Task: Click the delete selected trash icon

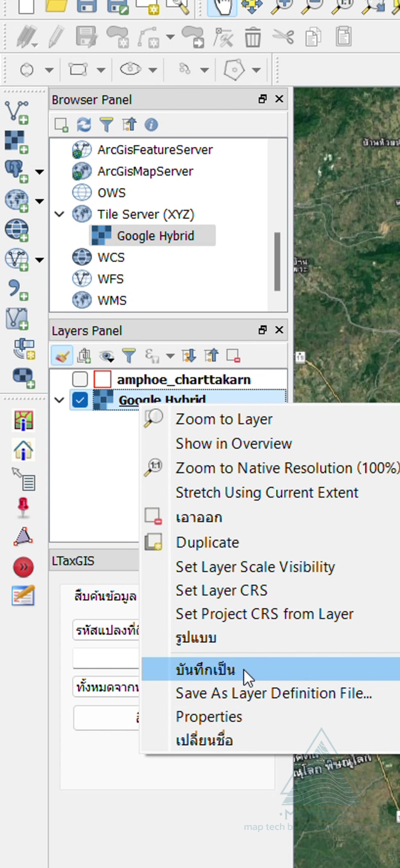Action: (253, 37)
